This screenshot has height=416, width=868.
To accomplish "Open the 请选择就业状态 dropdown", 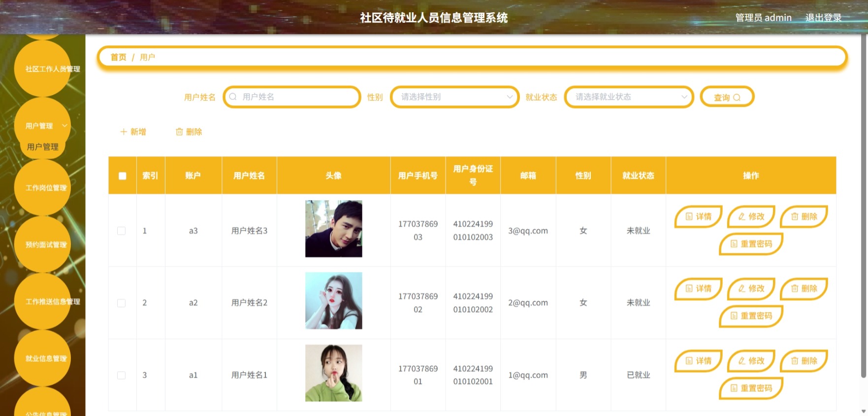I will coord(629,97).
